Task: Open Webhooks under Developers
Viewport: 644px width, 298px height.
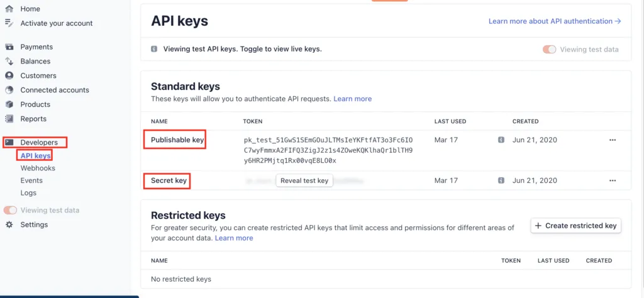Action: pos(38,168)
